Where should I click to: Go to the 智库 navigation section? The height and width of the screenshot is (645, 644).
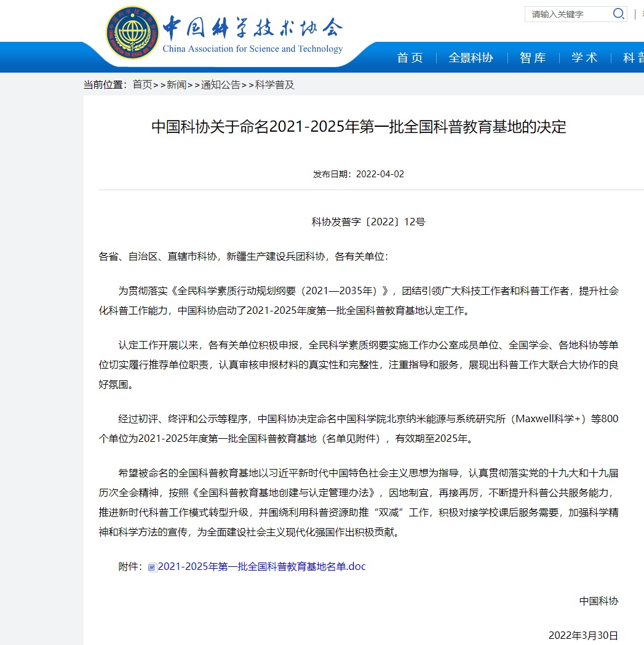click(x=533, y=58)
